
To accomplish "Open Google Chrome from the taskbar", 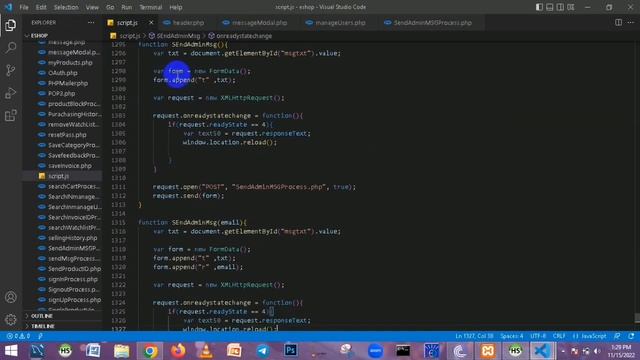I will (x=150, y=351).
